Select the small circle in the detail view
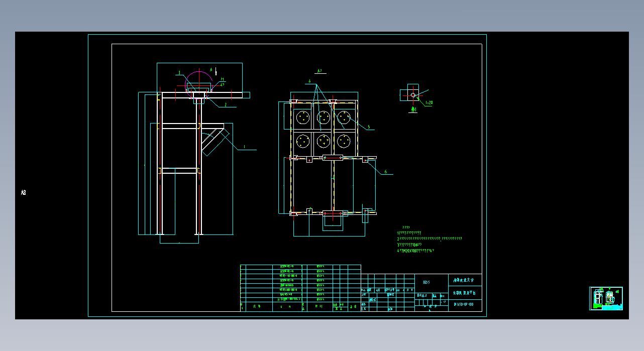The height and width of the screenshot is (351, 644). 413,94
